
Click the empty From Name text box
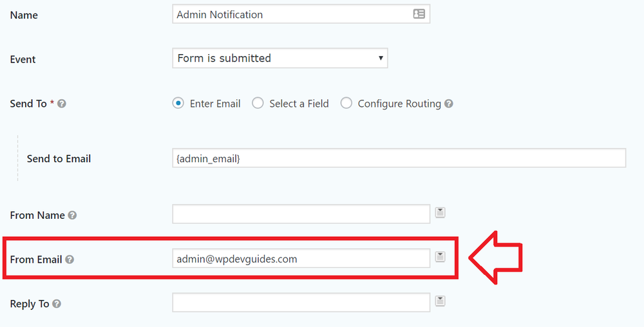(x=301, y=214)
